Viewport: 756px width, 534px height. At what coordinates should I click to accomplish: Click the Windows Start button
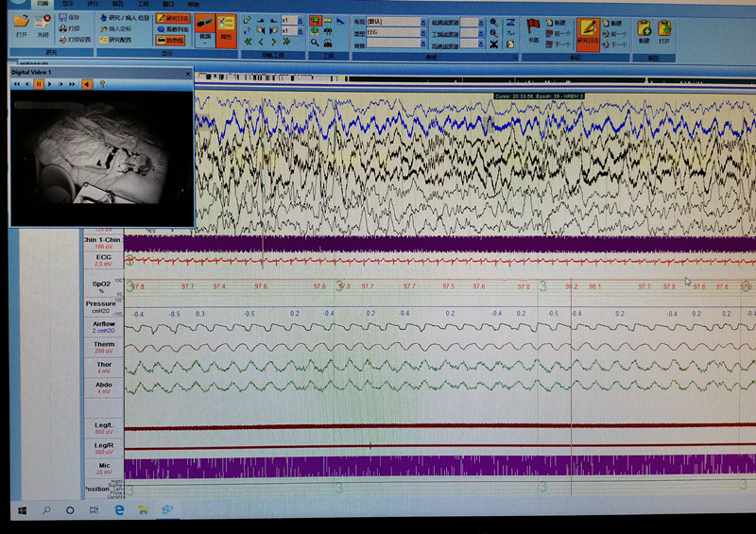click(21, 509)
